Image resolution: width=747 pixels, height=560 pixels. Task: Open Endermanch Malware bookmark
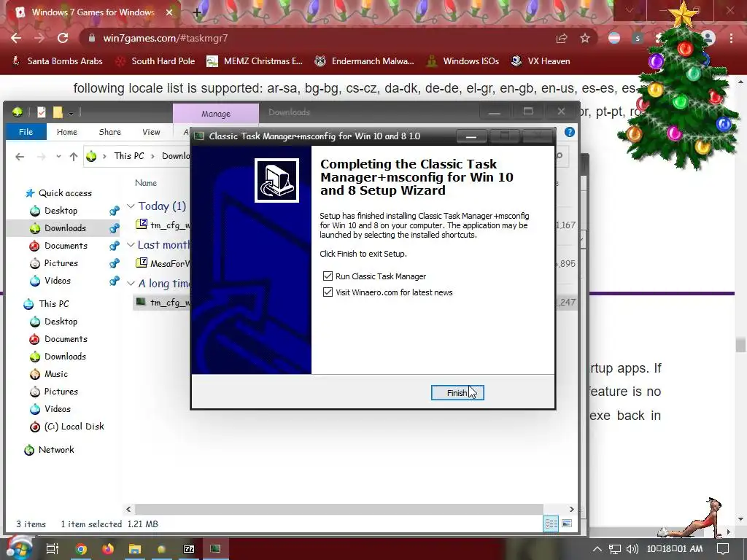click(365, 61)
